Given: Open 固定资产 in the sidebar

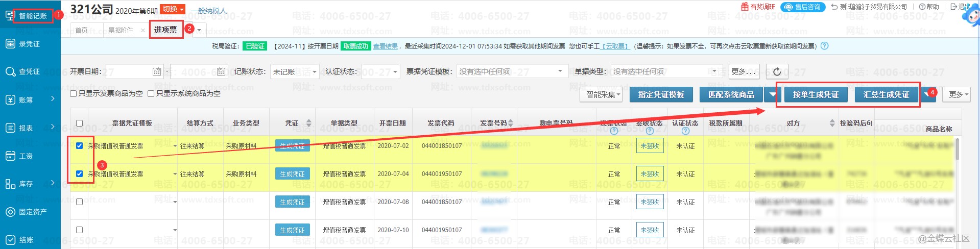Looking at the screenshot, I should coord(27,212).
